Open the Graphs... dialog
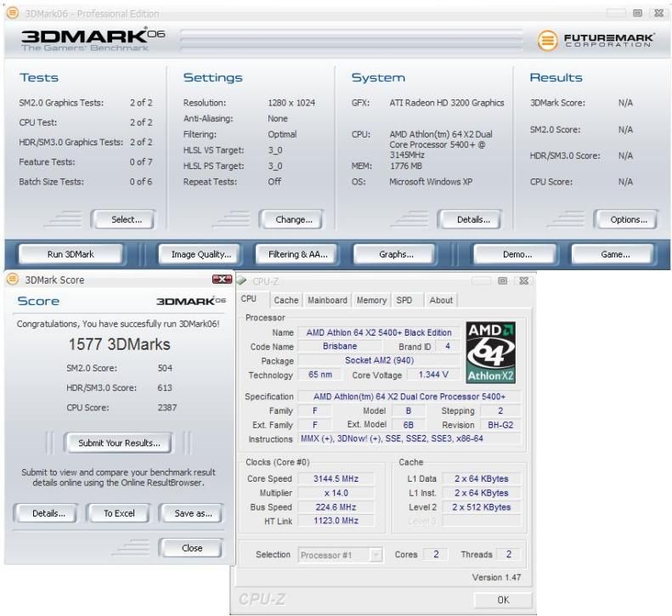672x616 pixels. click(x=396, y=254)
